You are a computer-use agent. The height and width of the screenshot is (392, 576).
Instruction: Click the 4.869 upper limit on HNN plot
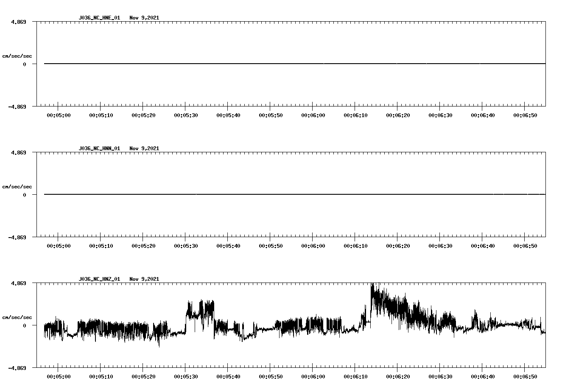(x=18, y=152)
